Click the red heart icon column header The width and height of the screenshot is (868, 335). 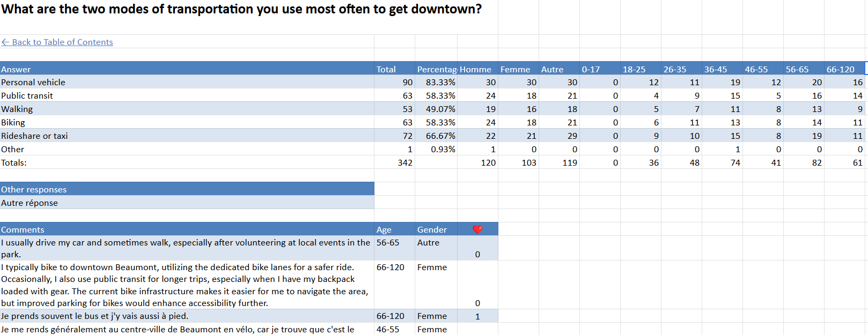click(477, 229)
